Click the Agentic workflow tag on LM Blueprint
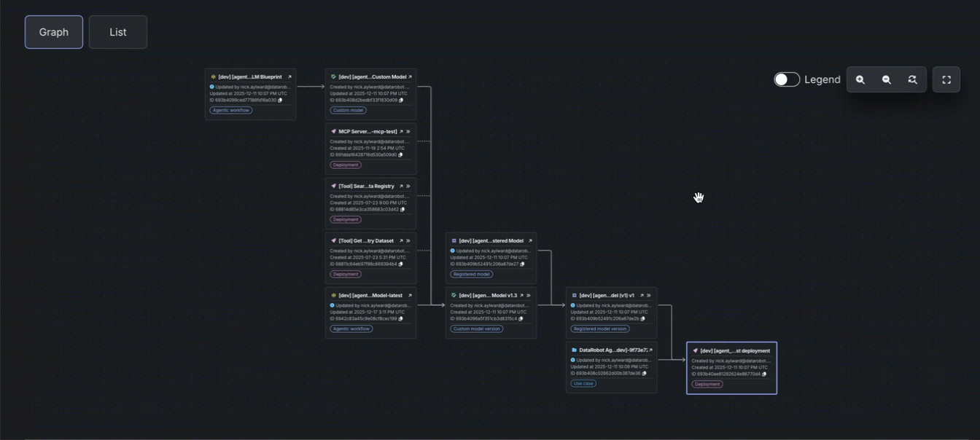Screen dimensions: 980x440 (x=231, y=111)
